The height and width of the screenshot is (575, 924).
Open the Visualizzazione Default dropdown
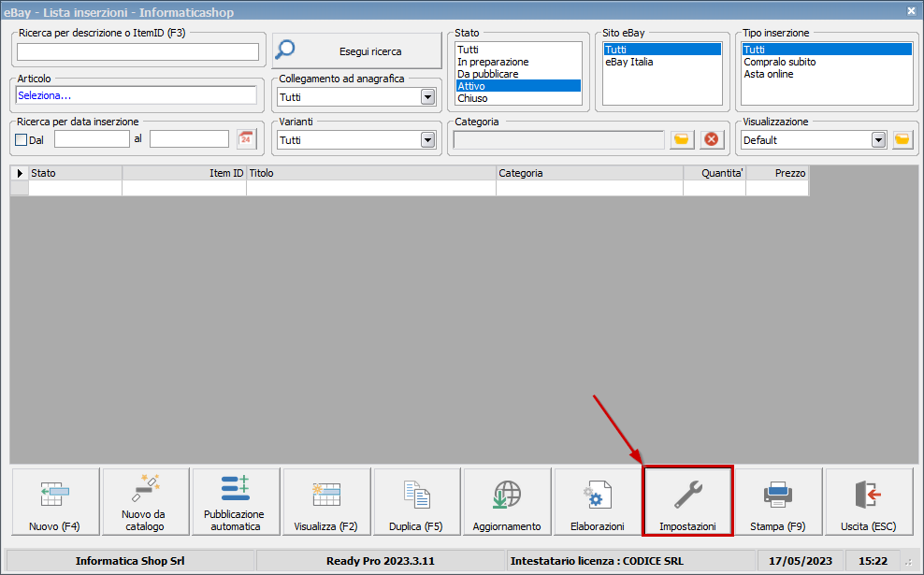878,140
